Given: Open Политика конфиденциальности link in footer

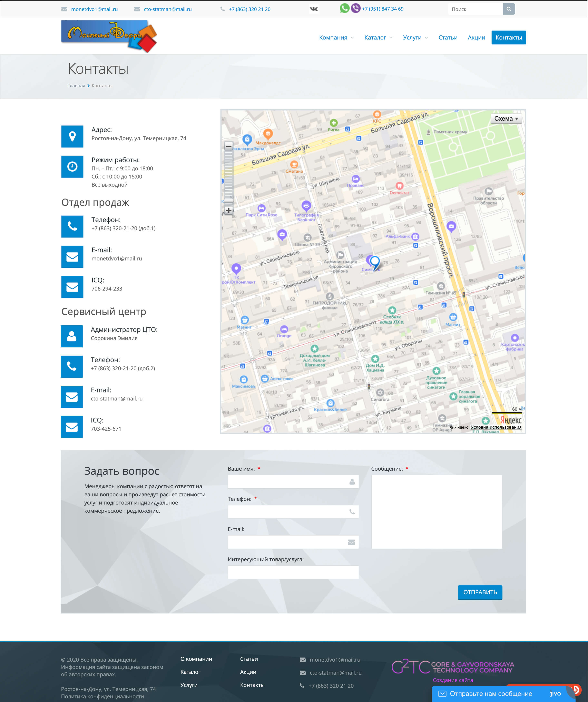Looking at the screenshot, I should click(102, 696).
